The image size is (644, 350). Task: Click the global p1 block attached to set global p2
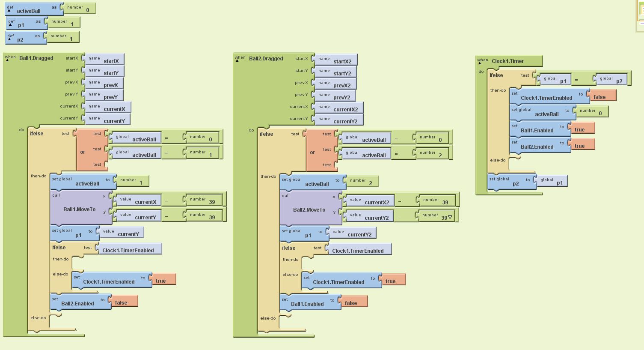pyautogui.click(x=550, y=181)
